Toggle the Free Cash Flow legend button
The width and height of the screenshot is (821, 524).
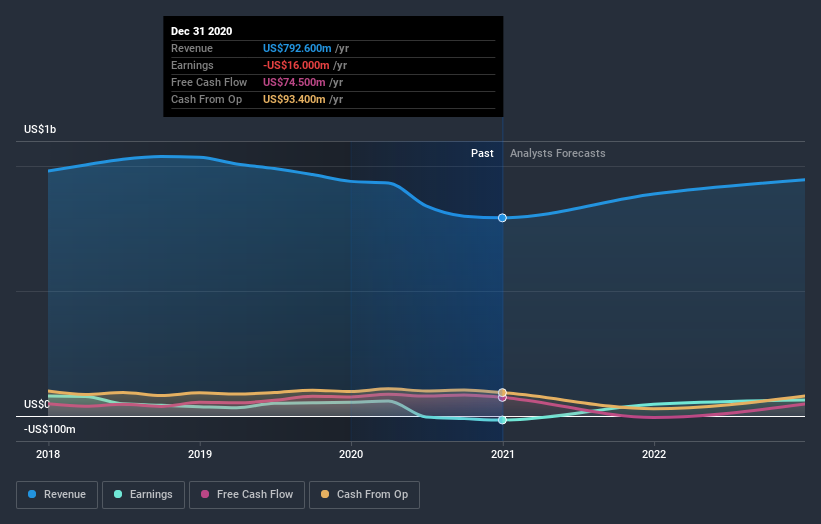[x=247, y=495]
